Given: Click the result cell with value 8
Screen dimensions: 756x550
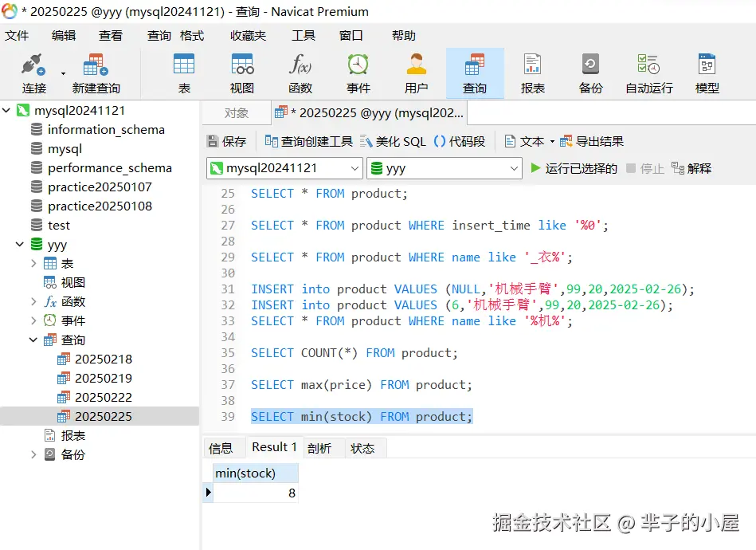Looking at the screenshot, I should click(x=256, y=493).
